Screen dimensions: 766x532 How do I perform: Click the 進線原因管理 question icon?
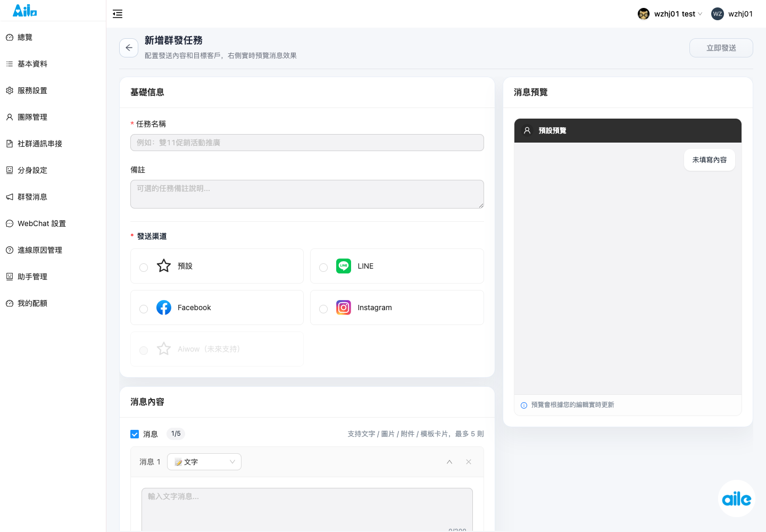coord(10,250)
